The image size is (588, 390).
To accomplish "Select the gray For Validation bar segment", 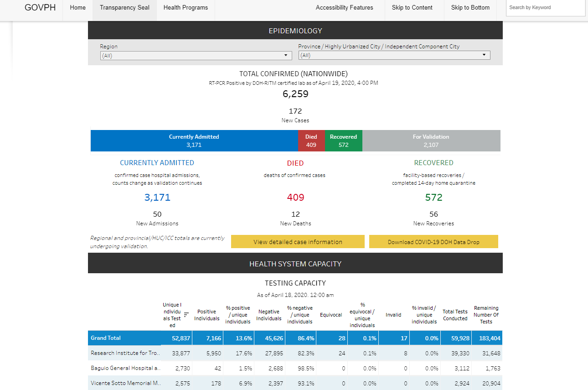I will pyautogui.click(x=431, y=141).
